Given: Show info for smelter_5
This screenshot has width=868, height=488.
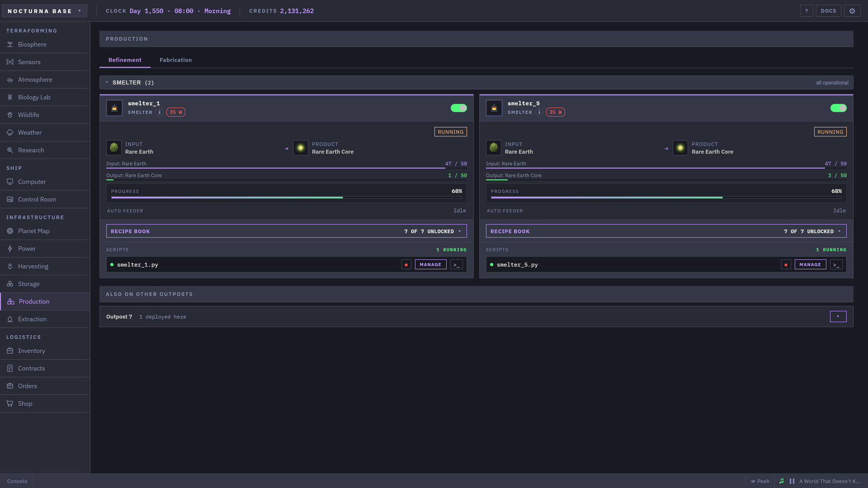Looking at the screenshot, I should pyautogui.click(x=539, y=112).
